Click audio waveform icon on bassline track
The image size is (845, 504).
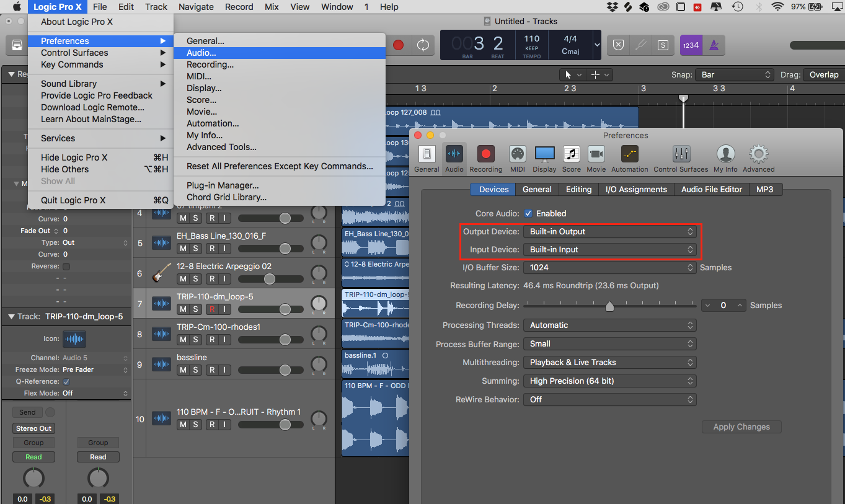162,364
